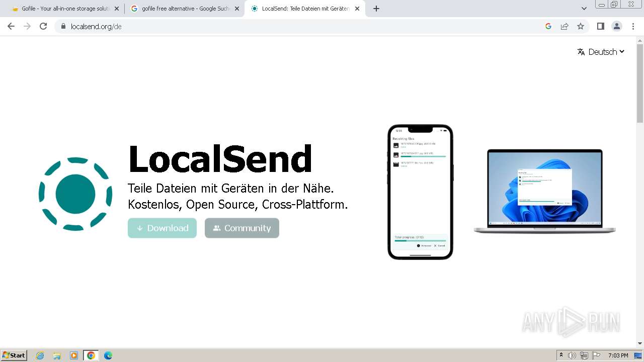Close the Google search tab
The image size is (644, 362).
tap(237, 9)
